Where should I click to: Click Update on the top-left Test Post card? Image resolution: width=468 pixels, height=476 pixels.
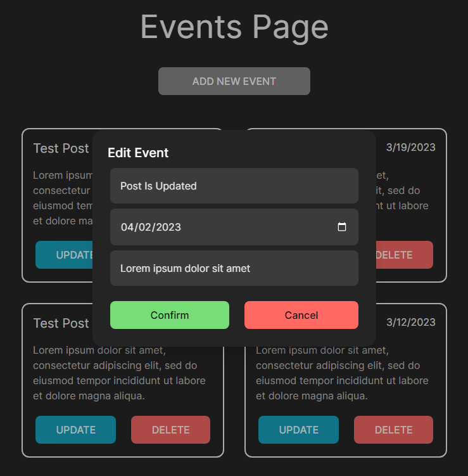tap(65, 255)
